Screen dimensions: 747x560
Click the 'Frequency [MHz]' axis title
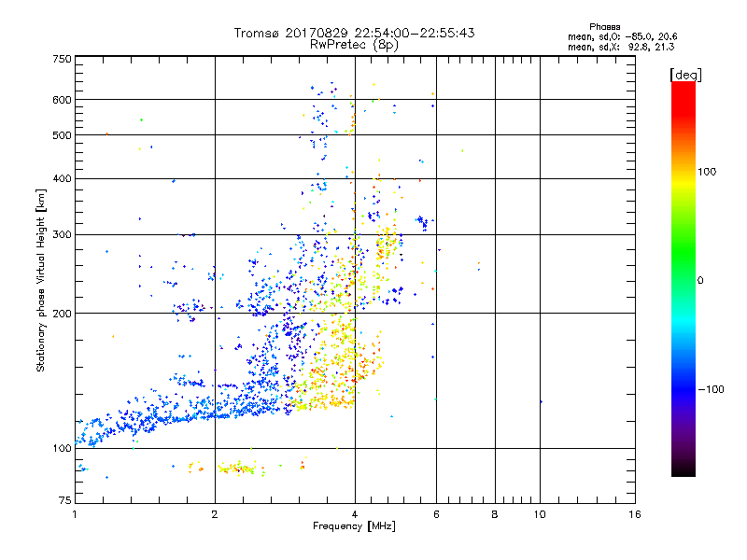[354, 526]
